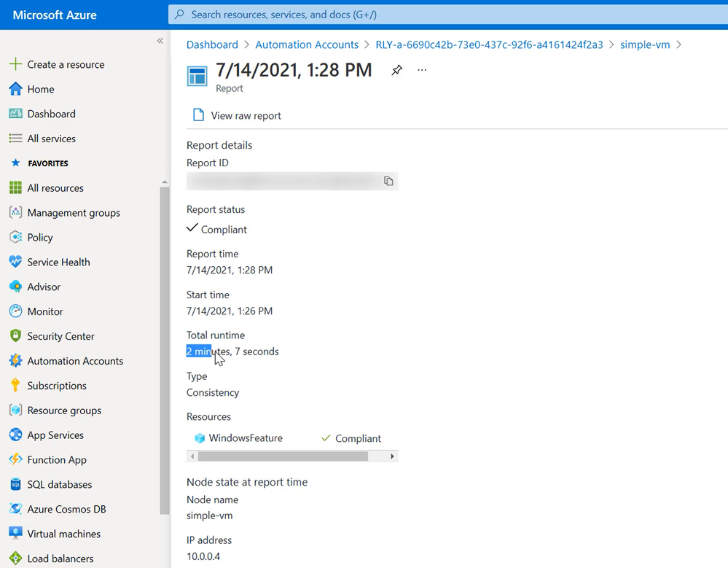Click the All services list icon

coord(15,139)
